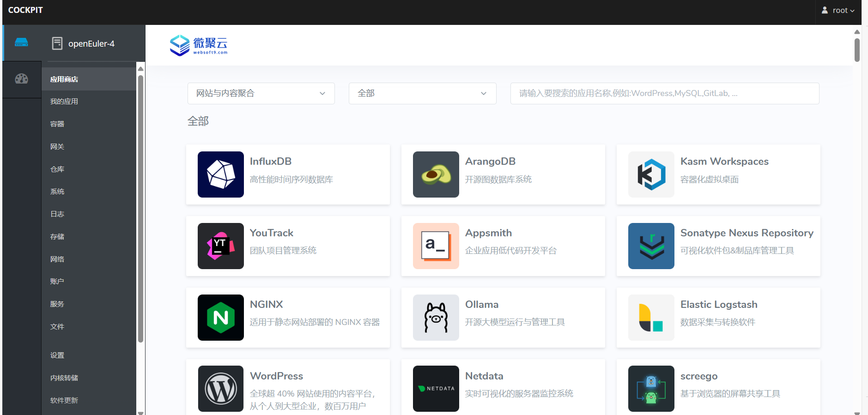868x415 pixels.
Task: Open the 网站与内容聚合 category dropdown
Action: click(261, 93)
